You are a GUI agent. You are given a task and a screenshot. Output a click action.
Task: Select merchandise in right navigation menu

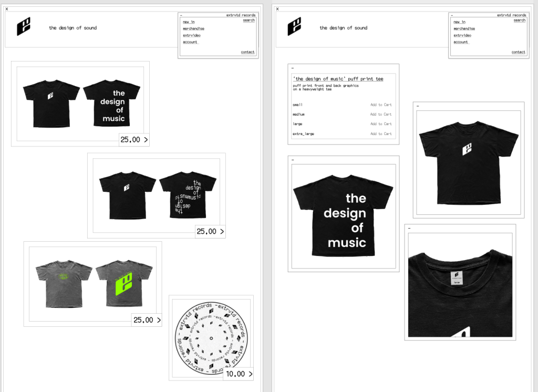[x=464, y=28]
